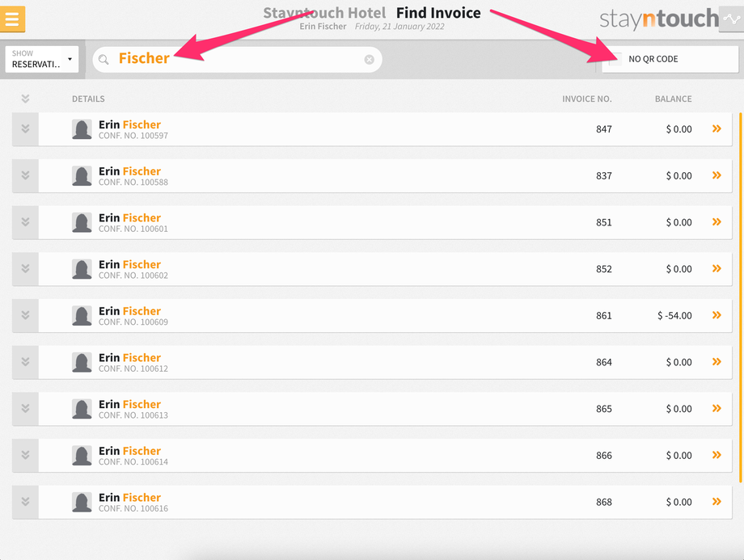This screenshot has width=744, height=560.
Task: Click guest avatar for Conf. No. 100614
Action: (82, 456)
